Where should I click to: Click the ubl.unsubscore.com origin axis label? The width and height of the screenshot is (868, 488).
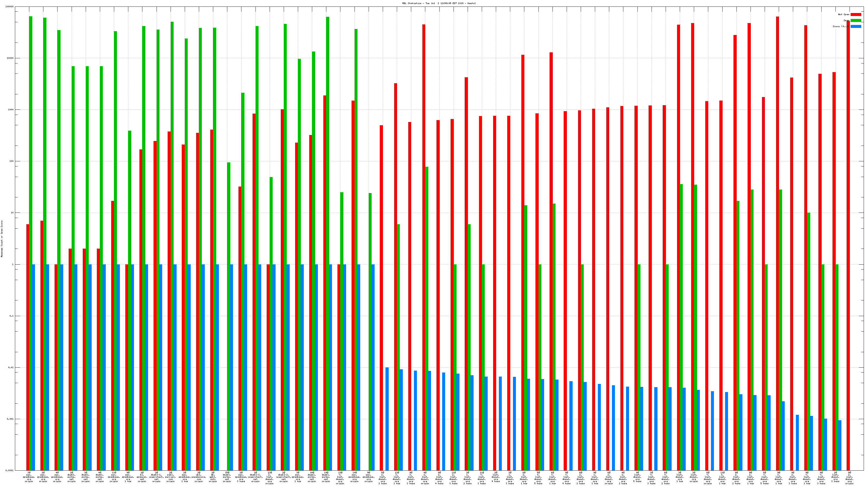coord(199,477)
